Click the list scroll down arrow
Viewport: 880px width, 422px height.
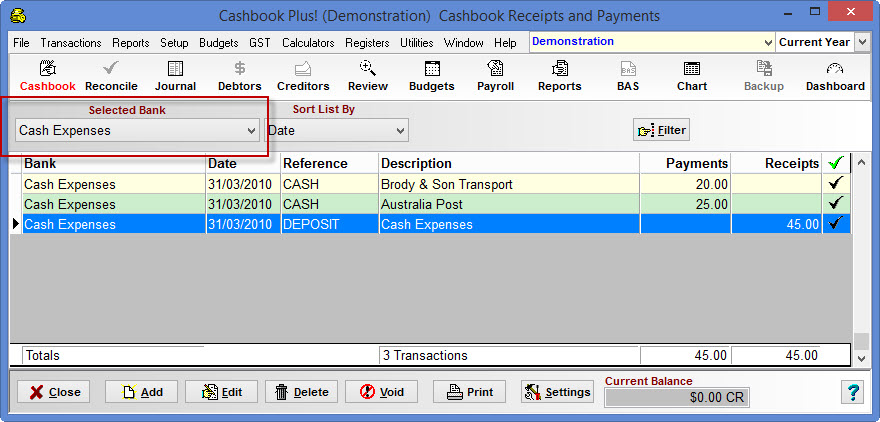(860, 357)
